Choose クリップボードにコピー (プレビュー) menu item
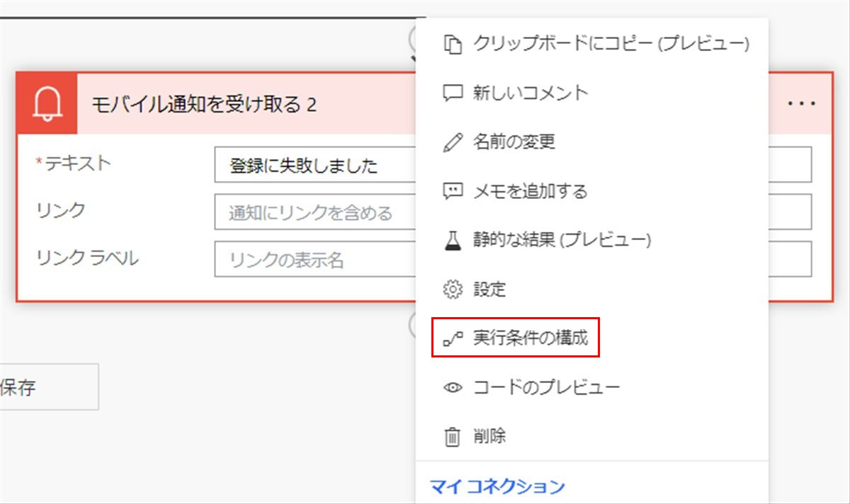The height and width of the screenshot is (504, 850). (x=611, y=44)
